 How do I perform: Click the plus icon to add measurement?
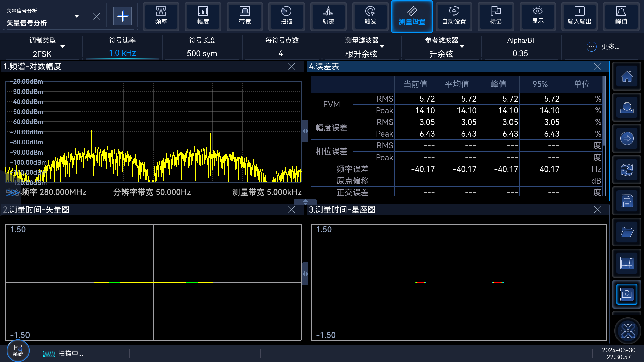(122, 16)
